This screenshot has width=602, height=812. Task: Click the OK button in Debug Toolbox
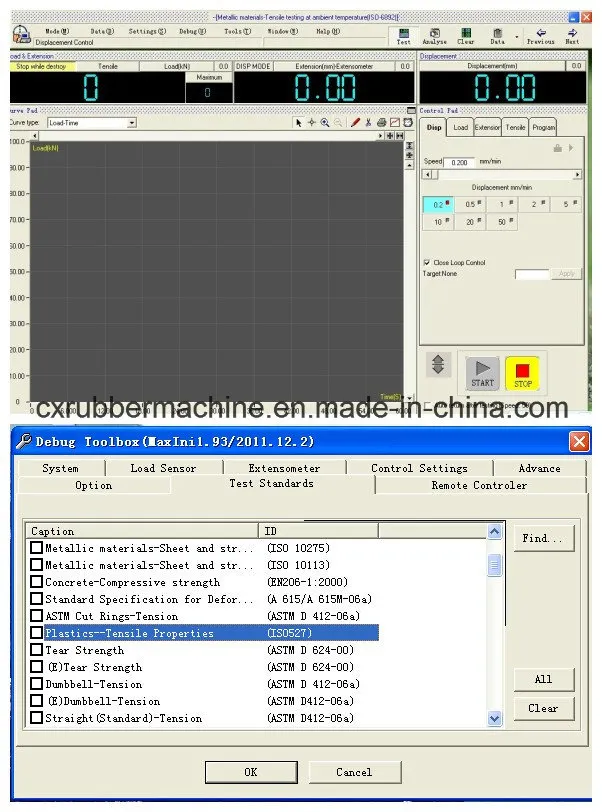pos(250,772)
